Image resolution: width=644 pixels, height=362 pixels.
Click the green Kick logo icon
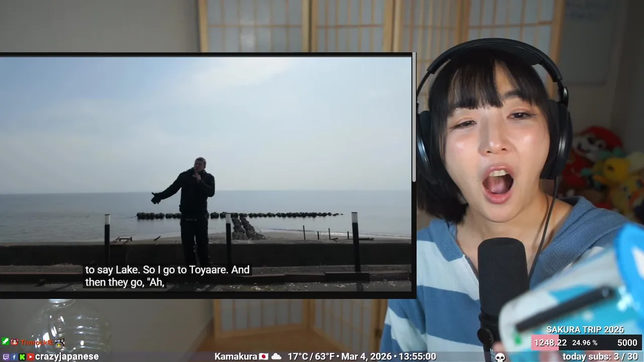coord(22,357)
